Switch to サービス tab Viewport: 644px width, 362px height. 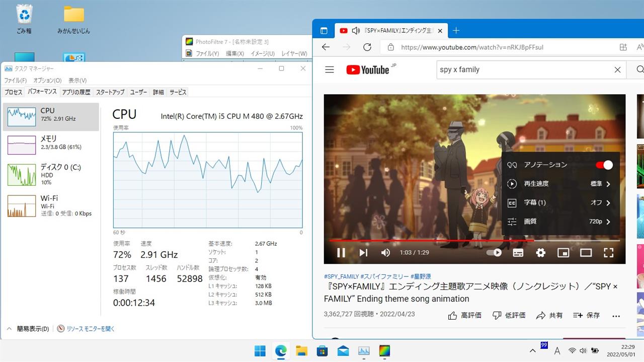click(x=178, y=92)
